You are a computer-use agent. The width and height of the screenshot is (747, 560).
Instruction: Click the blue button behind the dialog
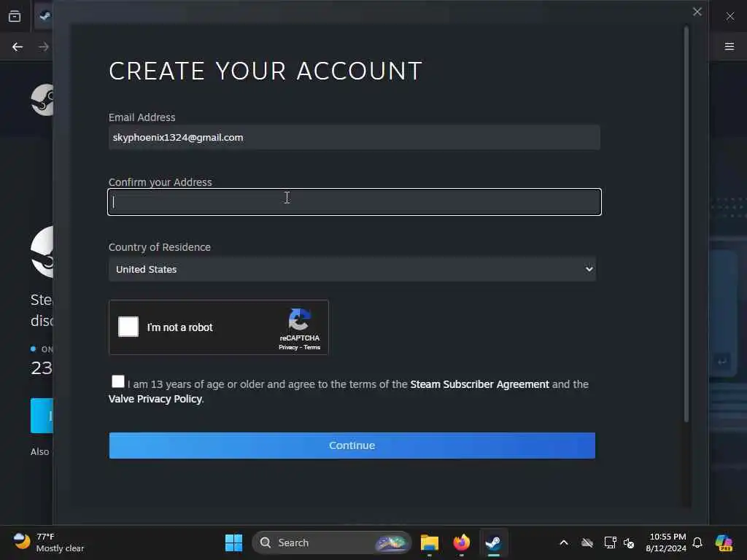42,416
